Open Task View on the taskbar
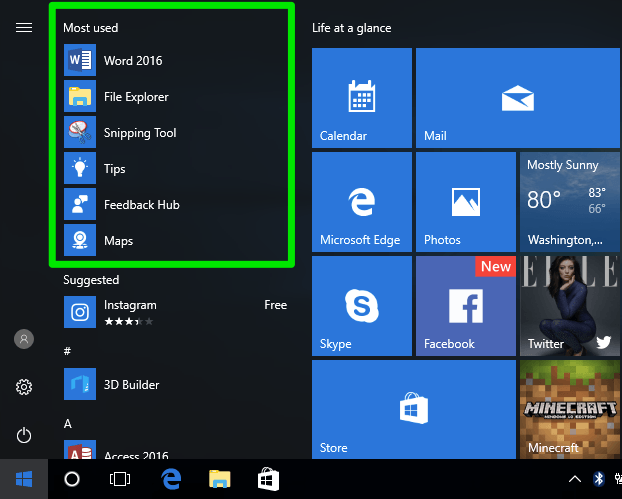Viewport: 622px width, 499px height. click(x=120, y=479)
